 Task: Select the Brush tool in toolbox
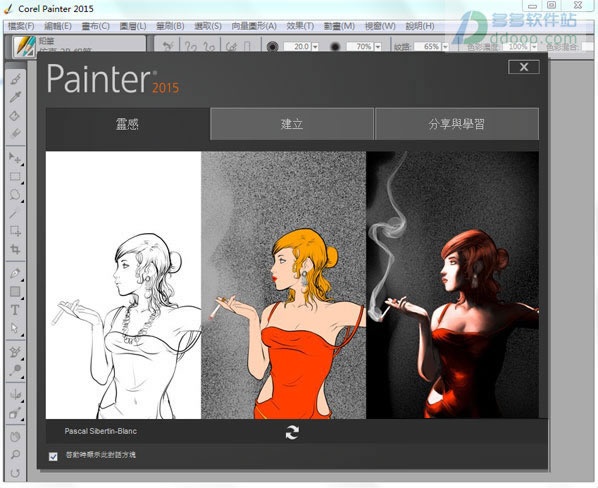tap(16, 80)
